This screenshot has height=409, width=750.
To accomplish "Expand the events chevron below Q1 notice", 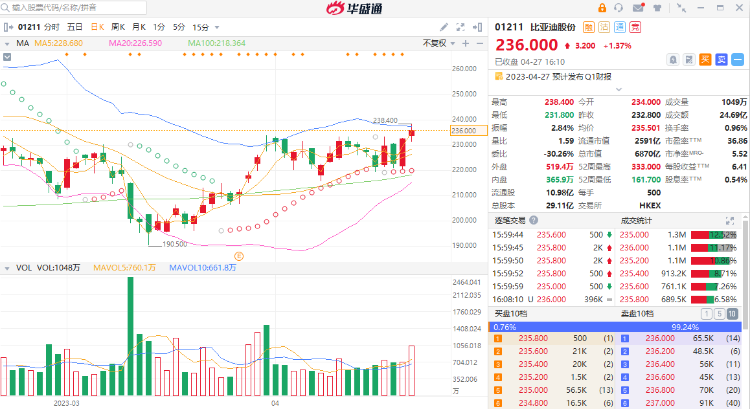I will coord(618,89).
